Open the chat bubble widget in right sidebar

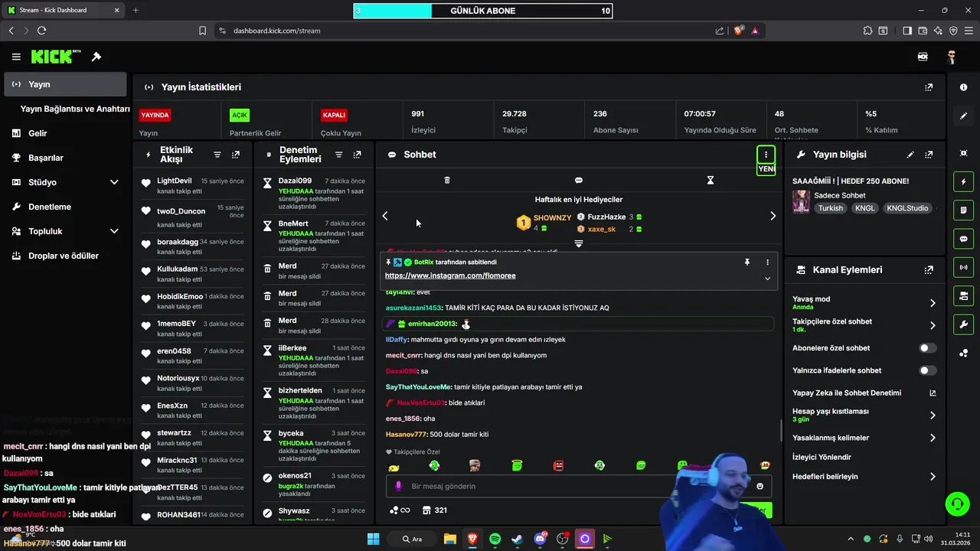point(963,239)
